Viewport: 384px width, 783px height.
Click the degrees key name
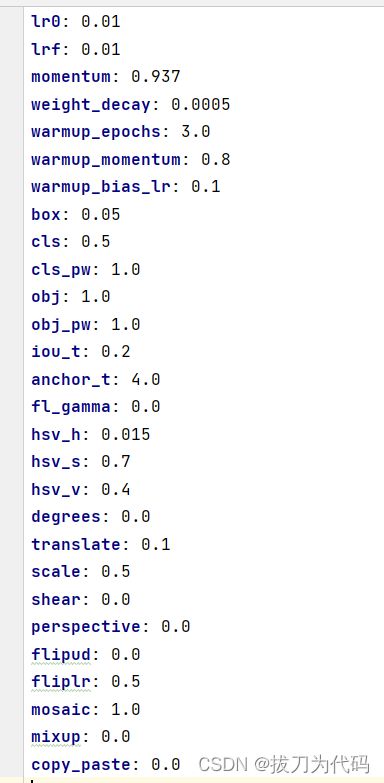pos(66,517)
